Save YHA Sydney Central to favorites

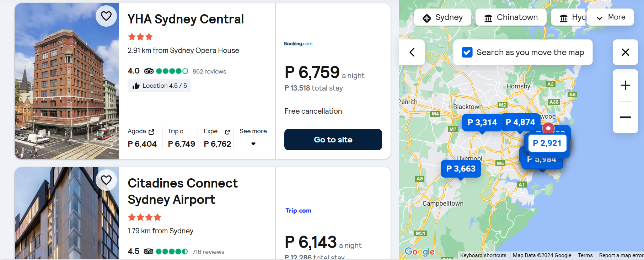click(x=106, y=16)
